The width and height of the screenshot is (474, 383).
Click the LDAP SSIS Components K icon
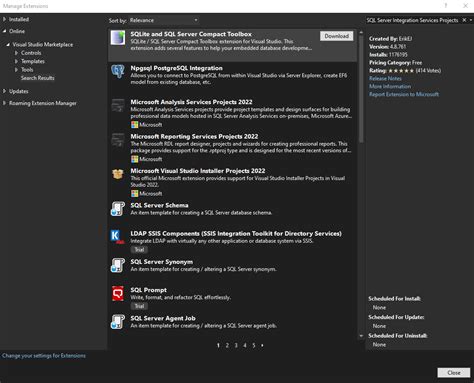tap(117, 237)
